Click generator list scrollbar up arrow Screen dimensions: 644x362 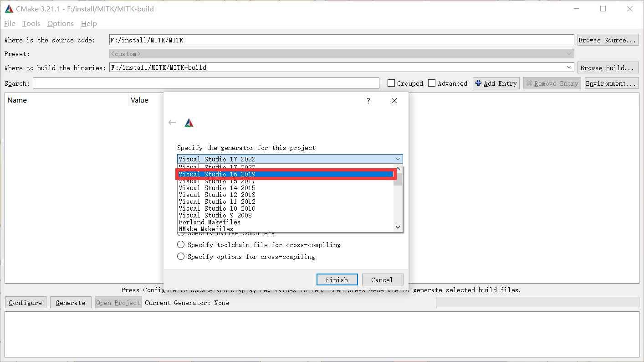[398, 169]
